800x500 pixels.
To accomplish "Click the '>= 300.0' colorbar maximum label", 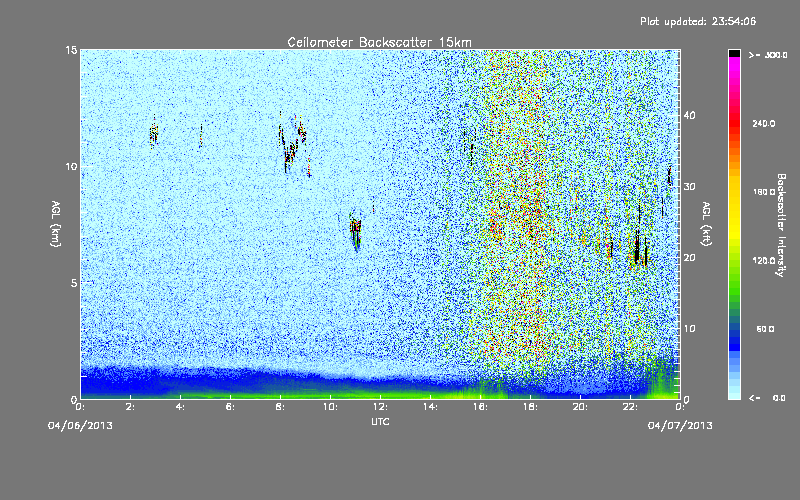I will point(768,55).
